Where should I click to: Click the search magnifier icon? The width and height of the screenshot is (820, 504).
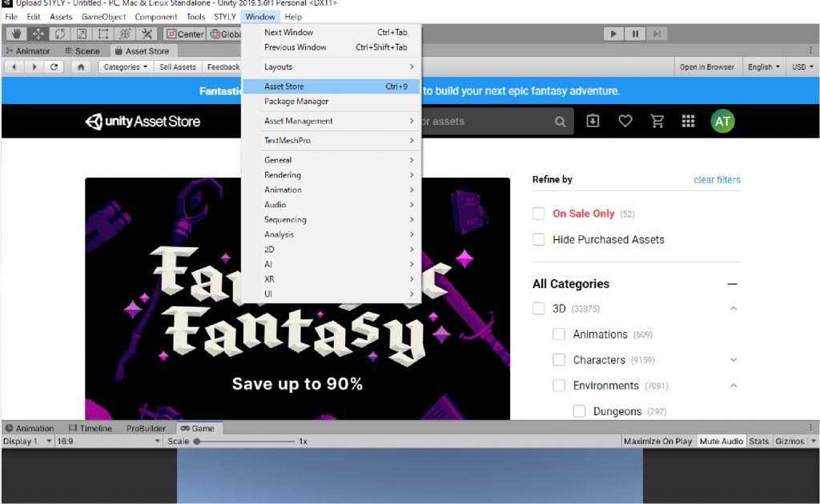coord(560,122)
